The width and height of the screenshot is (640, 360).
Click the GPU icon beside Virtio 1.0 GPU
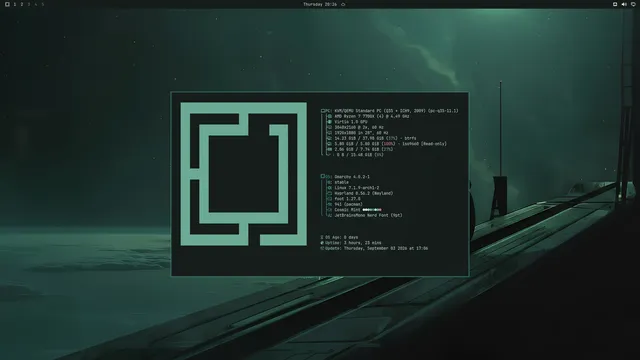(x=329, y=122)
